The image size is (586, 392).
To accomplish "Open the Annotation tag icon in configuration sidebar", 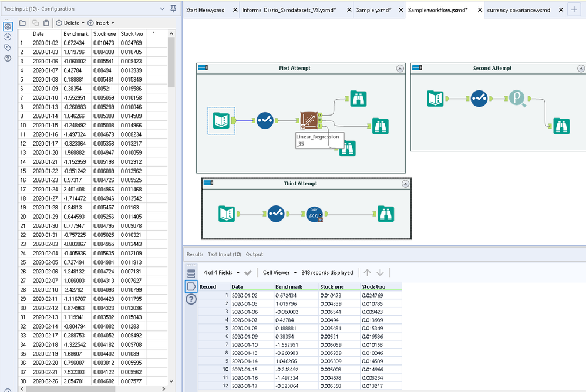I will (x=8, y=48).
